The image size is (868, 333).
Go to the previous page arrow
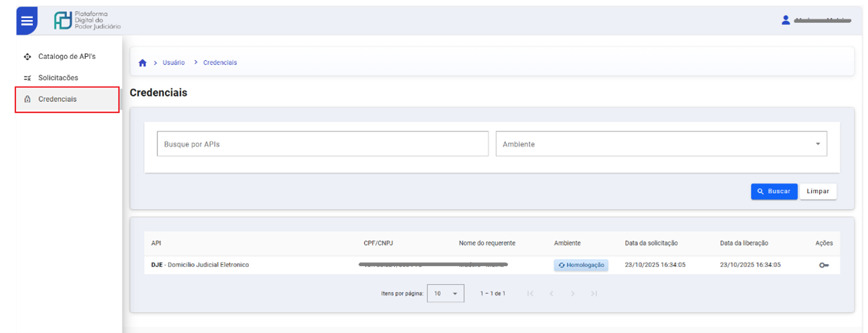(551, 293)
